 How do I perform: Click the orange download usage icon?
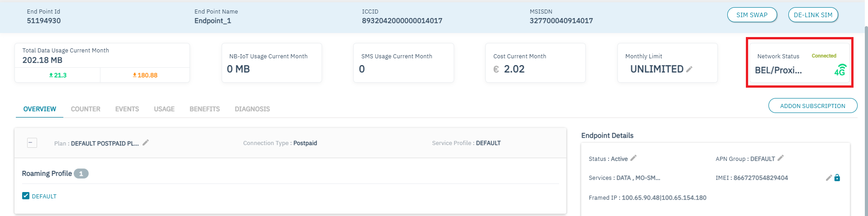click(135, 75)
